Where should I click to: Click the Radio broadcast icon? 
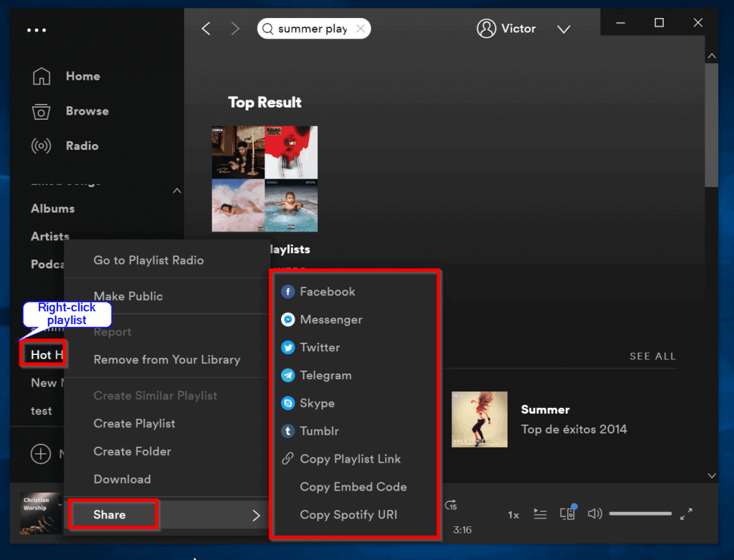point(41,146)
